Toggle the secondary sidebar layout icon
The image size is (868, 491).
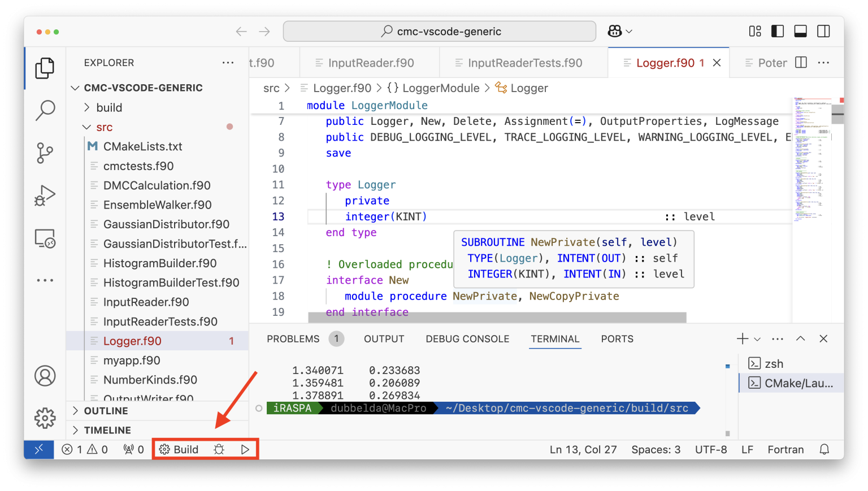coord(823,31)
